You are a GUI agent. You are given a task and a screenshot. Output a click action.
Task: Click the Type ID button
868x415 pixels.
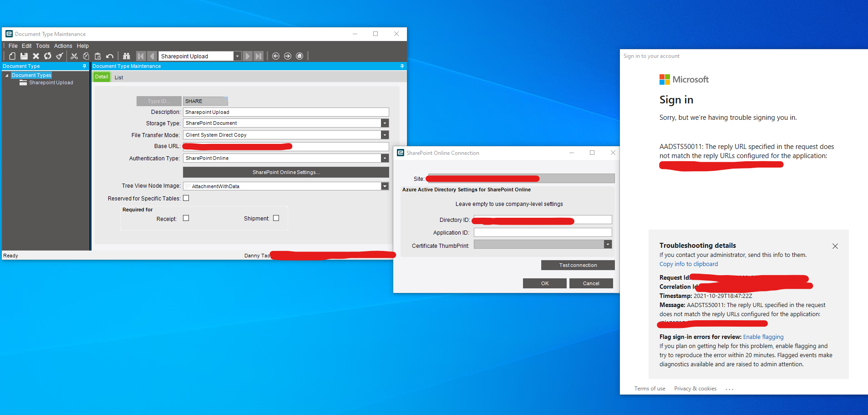coord(159,101)
